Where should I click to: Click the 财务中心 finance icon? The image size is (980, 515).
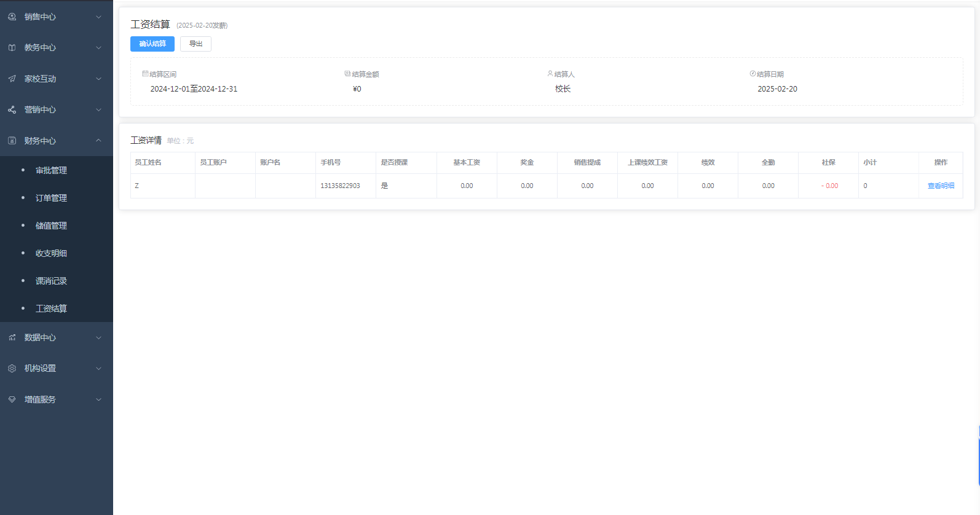pyautogui.click(x=12, y=141)
